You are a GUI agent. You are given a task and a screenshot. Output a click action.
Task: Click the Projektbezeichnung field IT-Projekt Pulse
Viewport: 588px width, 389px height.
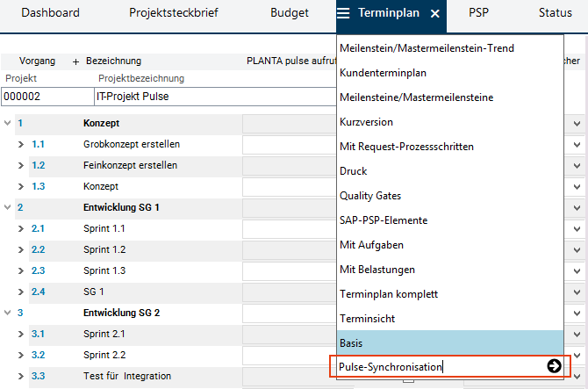tap(167, 96)
